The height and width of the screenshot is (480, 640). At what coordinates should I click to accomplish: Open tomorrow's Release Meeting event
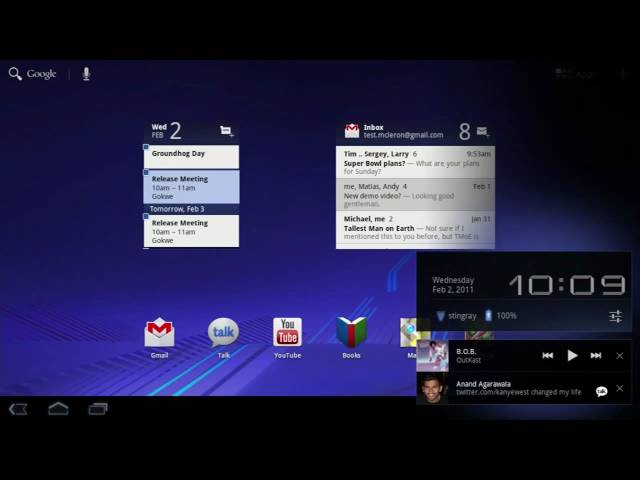(191, 231)
